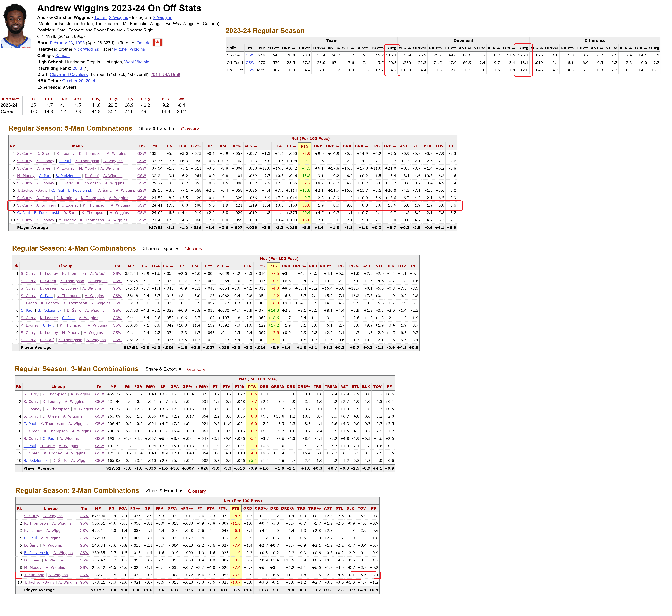
Task: Sort 5-Man table by MP column
Action: pos(155,146)
